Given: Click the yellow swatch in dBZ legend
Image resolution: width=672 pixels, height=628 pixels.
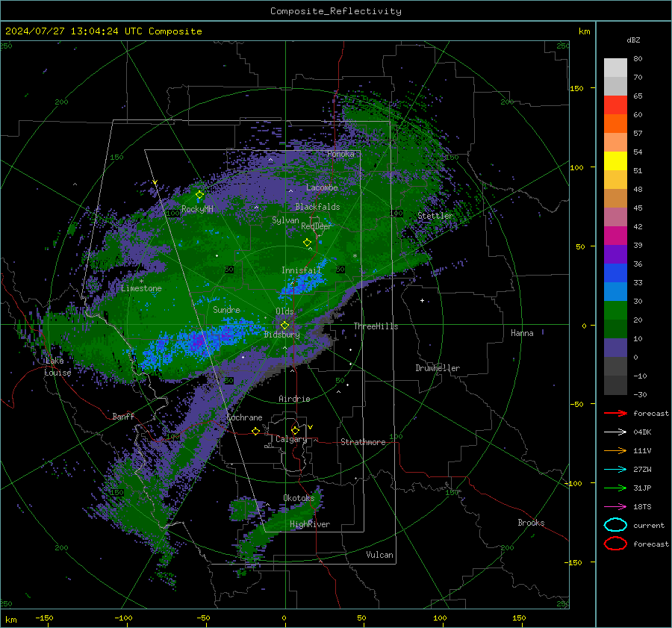Looking at the screenshot, I should [615, 161].
